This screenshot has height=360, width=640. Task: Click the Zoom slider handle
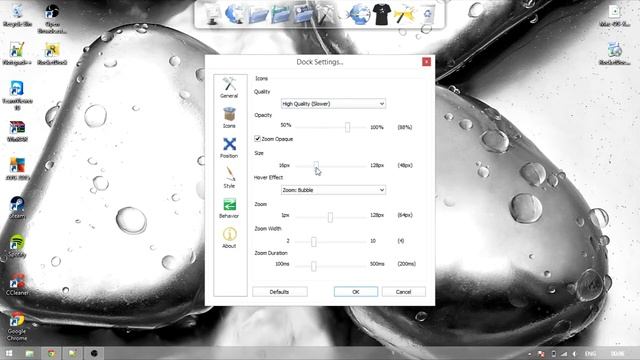coord(330,217)
